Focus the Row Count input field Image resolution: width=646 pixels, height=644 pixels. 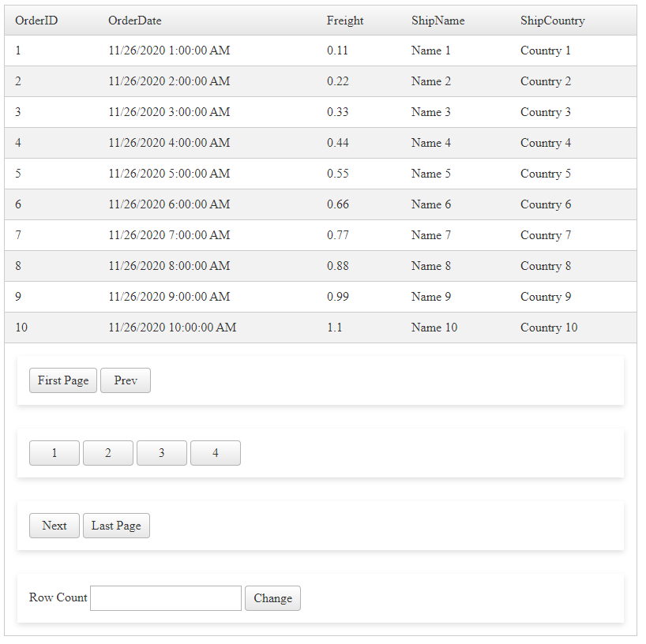click(166, 598)
